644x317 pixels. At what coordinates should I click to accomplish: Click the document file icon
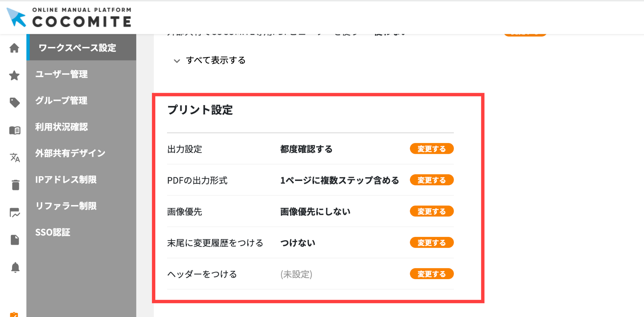point(15,240)
